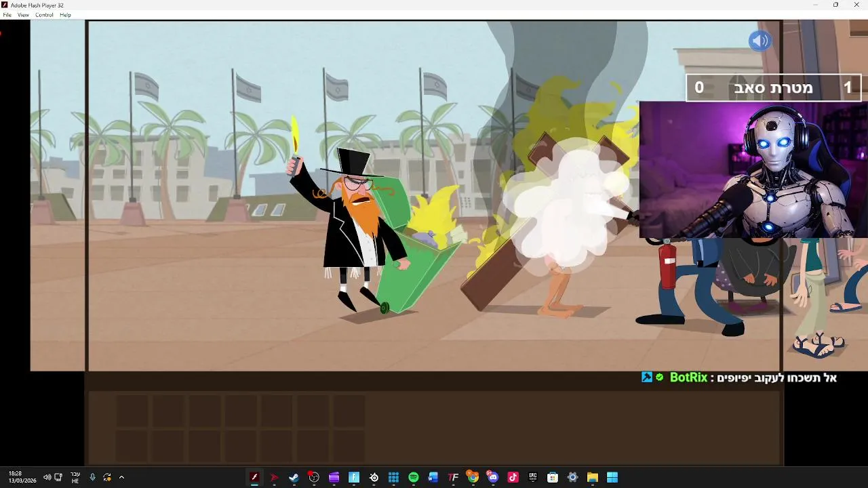Open the Help menu
The width and height of the screenshot is (868, 488).
[65, 15]
